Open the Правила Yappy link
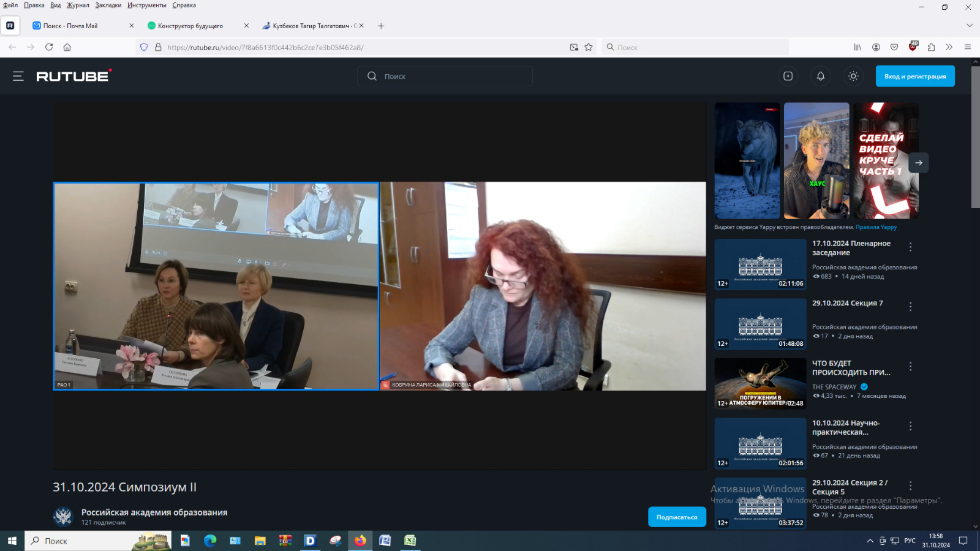 (x=876, y=227)
